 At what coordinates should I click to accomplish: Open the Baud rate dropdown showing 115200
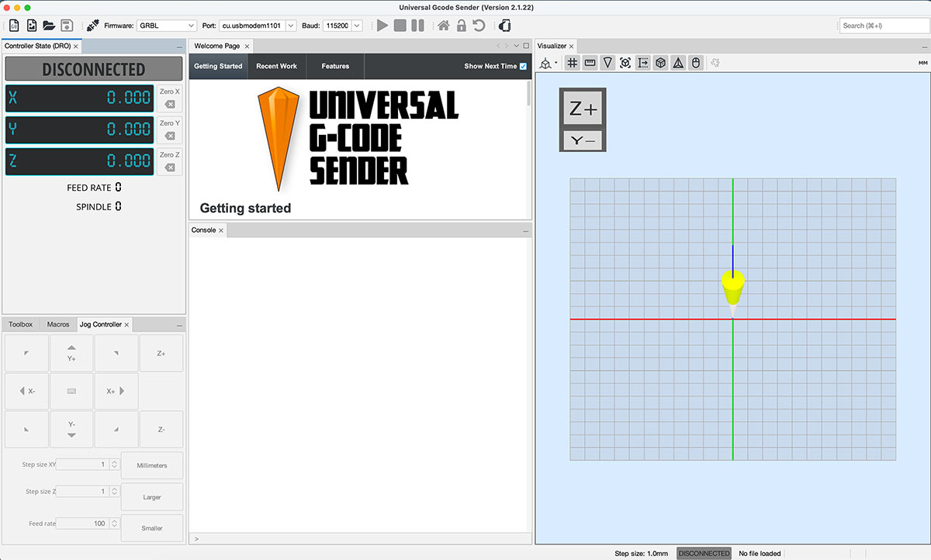341,25
